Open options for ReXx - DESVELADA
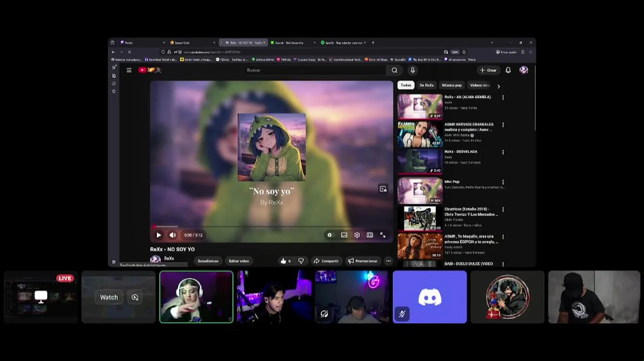 pyautogui.click(x=503, y=152)
